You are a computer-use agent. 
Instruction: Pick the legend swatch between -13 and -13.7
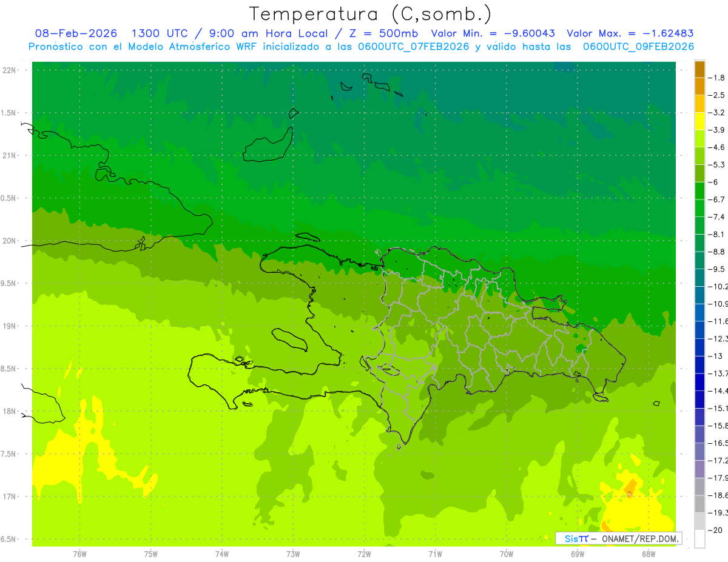tap(699, 365)
